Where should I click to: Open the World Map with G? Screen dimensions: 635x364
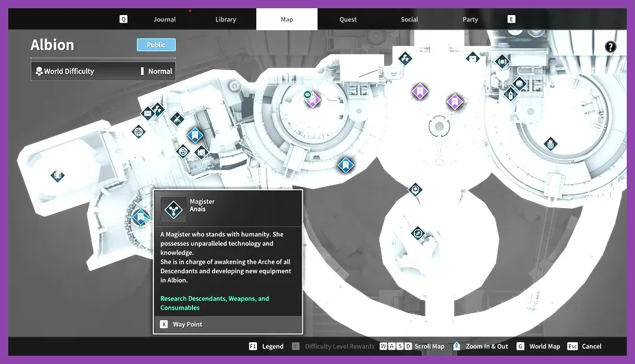538,347
